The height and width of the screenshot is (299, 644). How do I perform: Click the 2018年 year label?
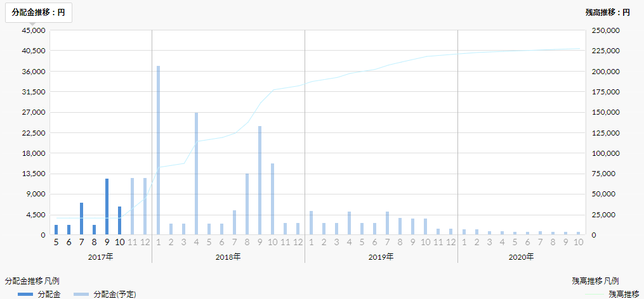pos(228,257)
